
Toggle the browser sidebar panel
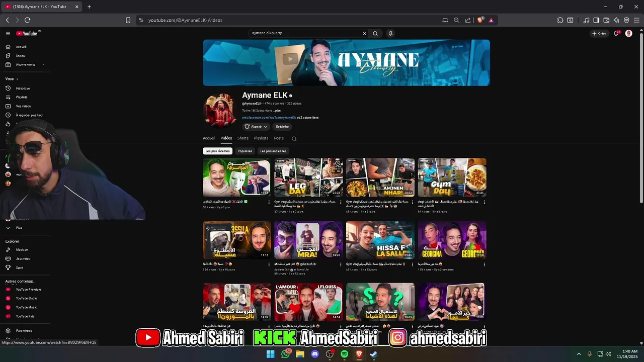point(596,20)
